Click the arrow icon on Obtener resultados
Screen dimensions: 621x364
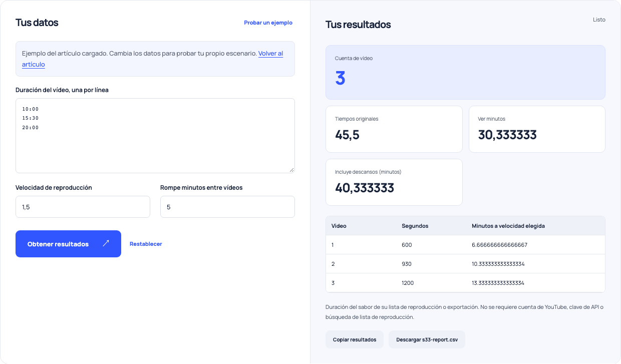[106, 243]
